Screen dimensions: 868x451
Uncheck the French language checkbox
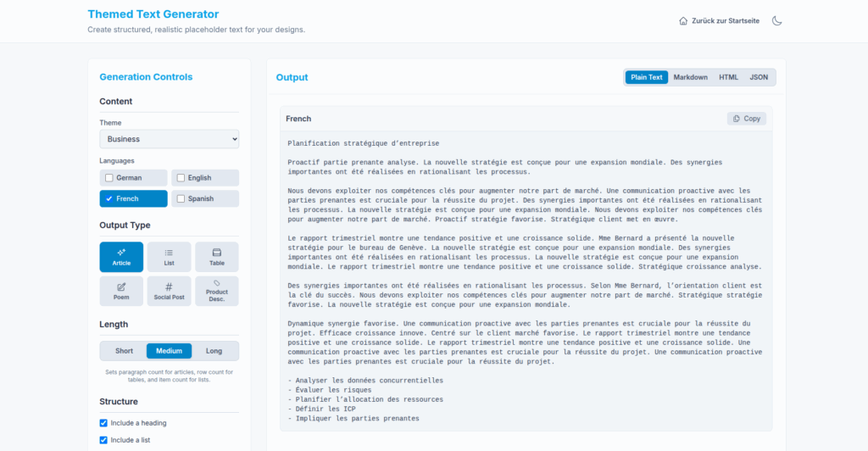pyautogui.click(x=109, y=198)
